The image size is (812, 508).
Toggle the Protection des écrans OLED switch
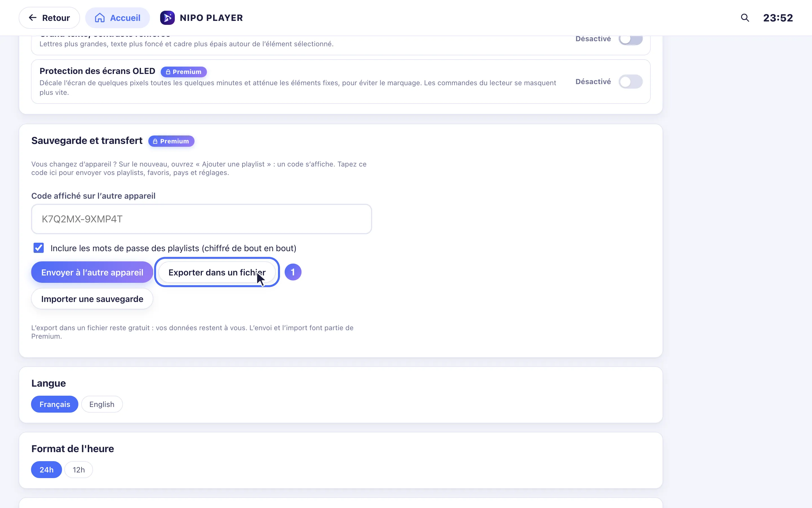tap(630, 82)
